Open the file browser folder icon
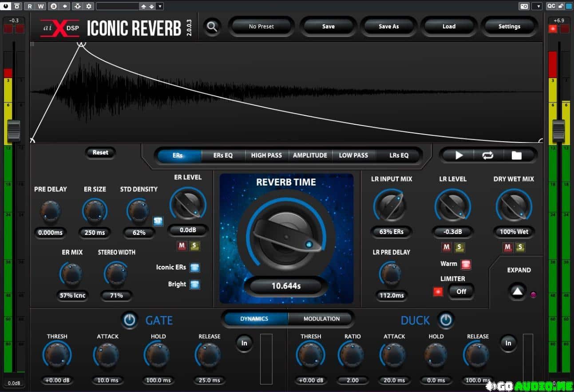This screenshot has height=392, width=574. [516, 155]
